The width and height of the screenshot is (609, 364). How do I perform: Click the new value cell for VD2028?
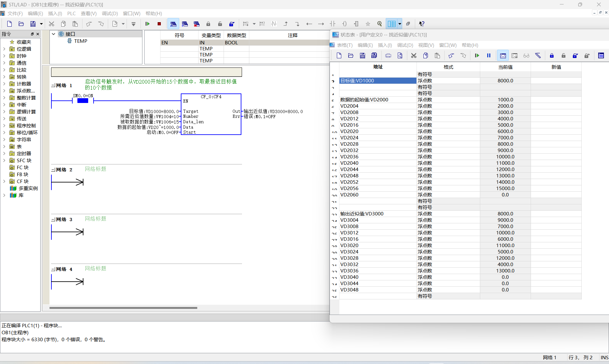pyautogui.click(x=556, y=144)
